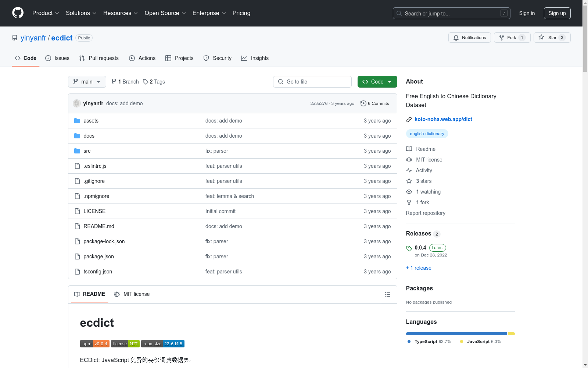This screenshot has width=588, height=368.
Task: Click the 6 Commits link
Action: coord(375,103)
